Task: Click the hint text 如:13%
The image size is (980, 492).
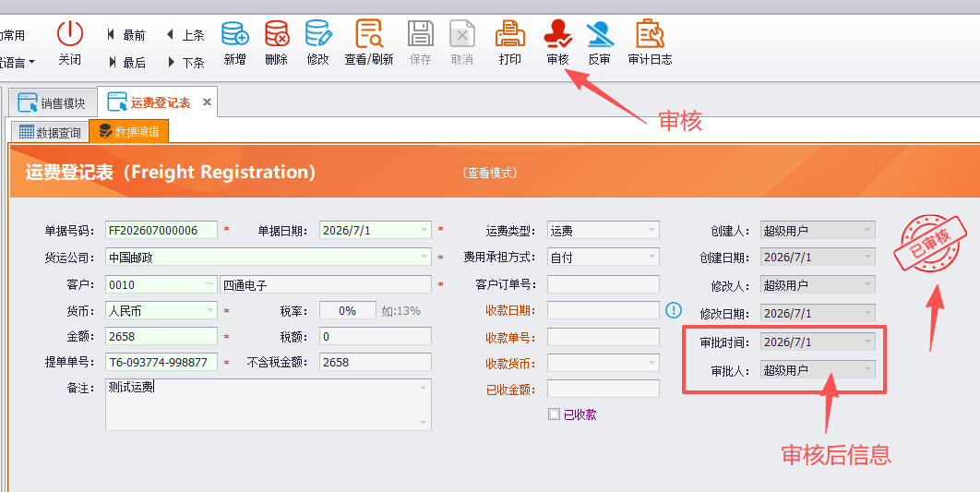Action: tap(400, 311)
